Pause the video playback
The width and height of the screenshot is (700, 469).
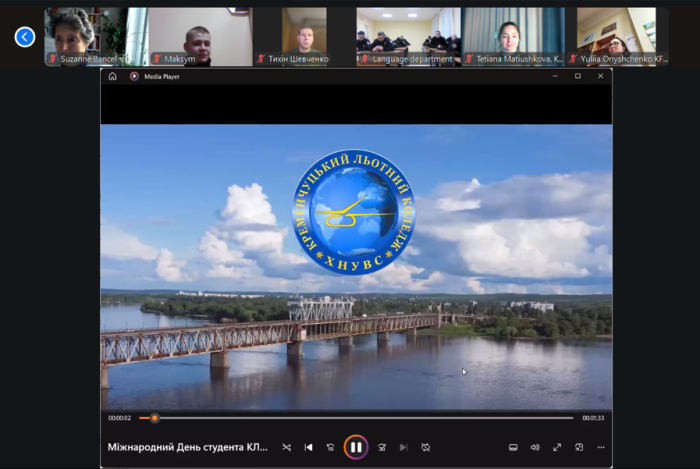pyautogui.click(x=356, y=447)
